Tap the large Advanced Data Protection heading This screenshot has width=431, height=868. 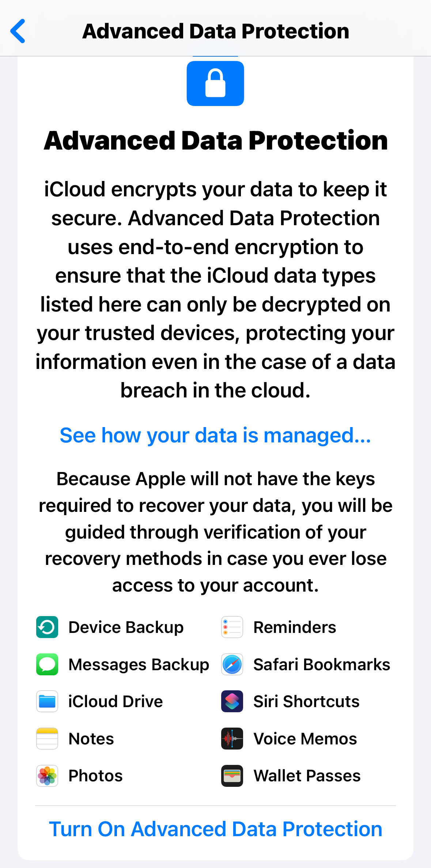coord(216,141)
